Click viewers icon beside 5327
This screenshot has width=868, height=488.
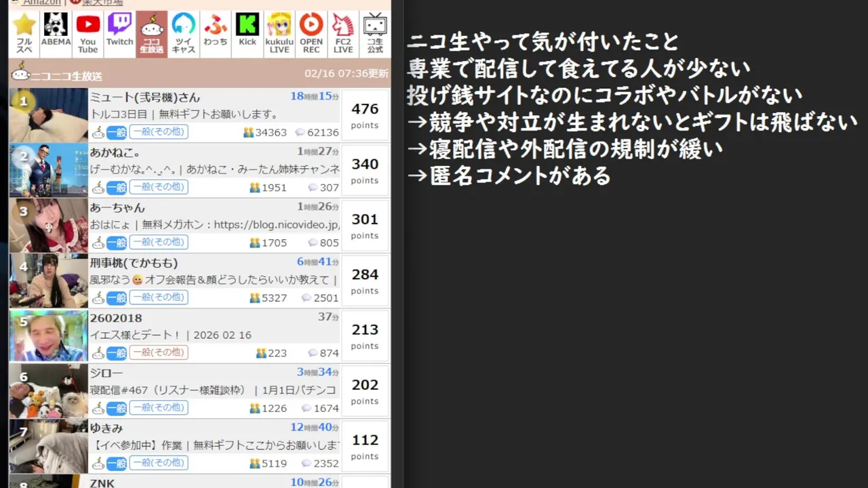255,298
